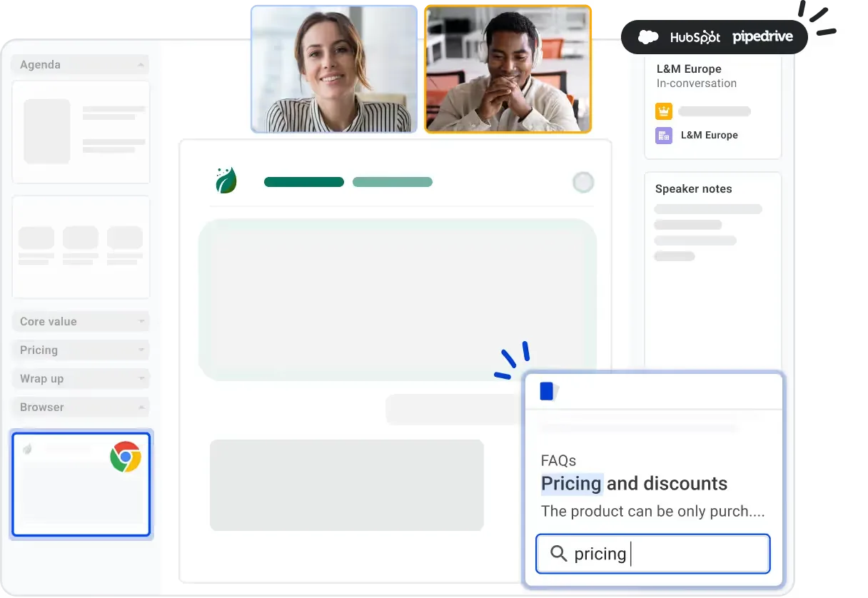Image resolution: width=868 pixels, height=598 pixels.
Task: Click the search magnifier icon
Action: point(559,553)
